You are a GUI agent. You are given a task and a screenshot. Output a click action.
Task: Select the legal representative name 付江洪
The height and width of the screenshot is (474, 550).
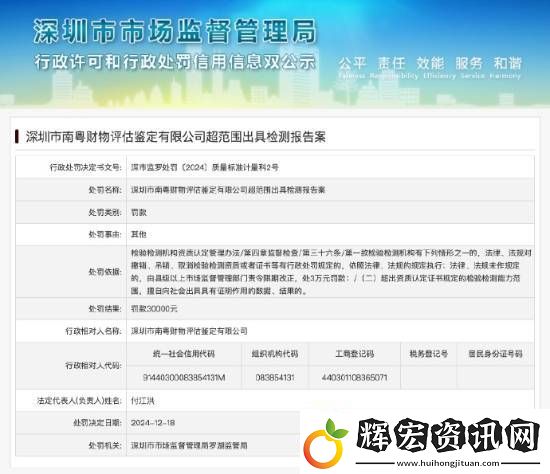tap(142, 400)
